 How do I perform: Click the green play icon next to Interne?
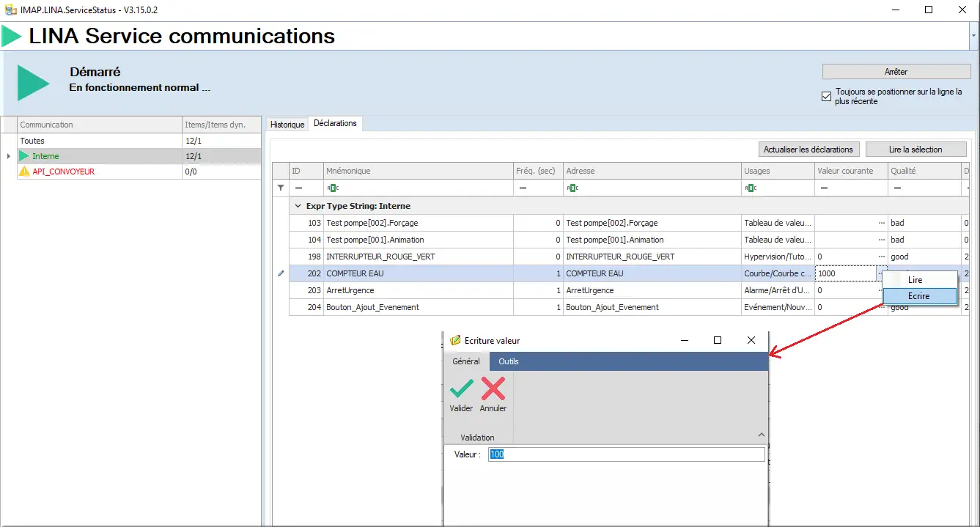tap(24, 156)
